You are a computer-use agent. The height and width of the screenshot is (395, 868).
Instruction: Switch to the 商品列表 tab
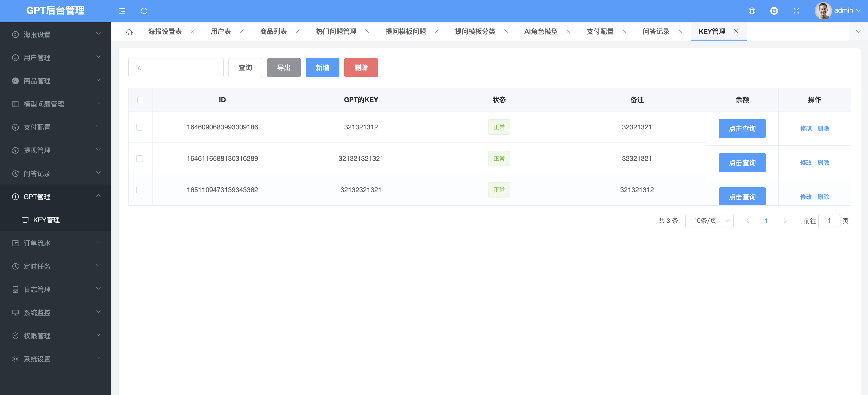273,31
